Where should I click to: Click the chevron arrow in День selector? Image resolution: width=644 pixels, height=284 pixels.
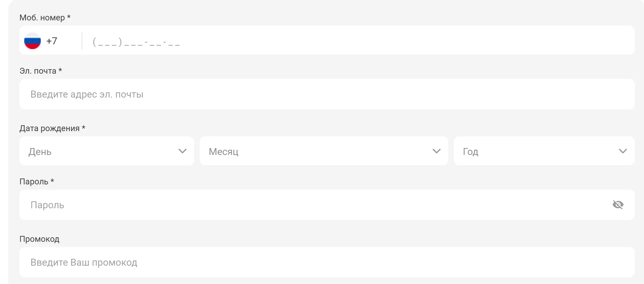tap(182, 151)
